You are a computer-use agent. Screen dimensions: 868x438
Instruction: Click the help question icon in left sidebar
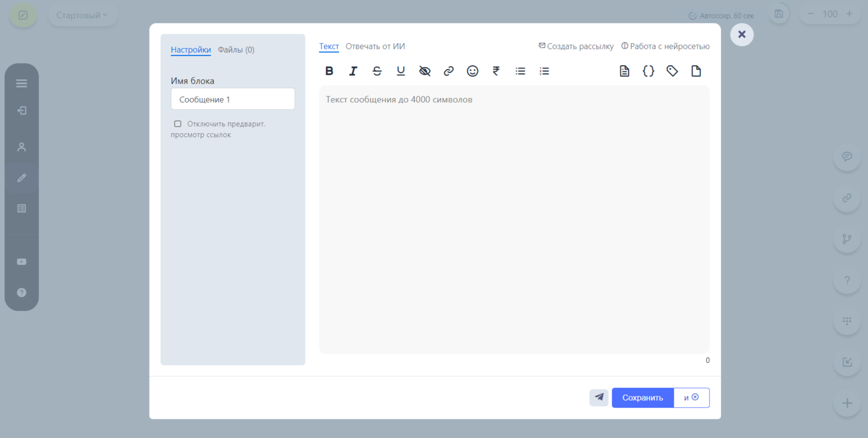tap(22, 293)
